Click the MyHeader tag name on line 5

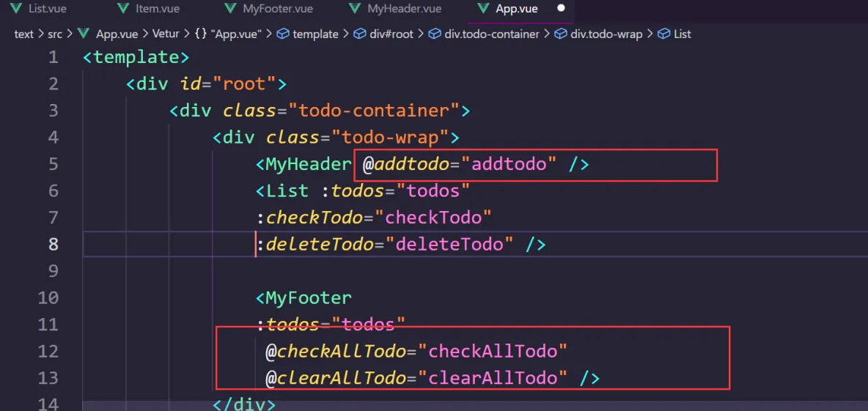pyautogui.click(x=309, y=165)
